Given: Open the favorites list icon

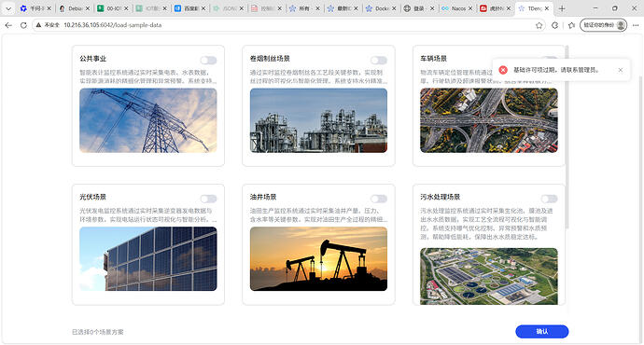Looking at the screenshot, I should coord(571,25).
